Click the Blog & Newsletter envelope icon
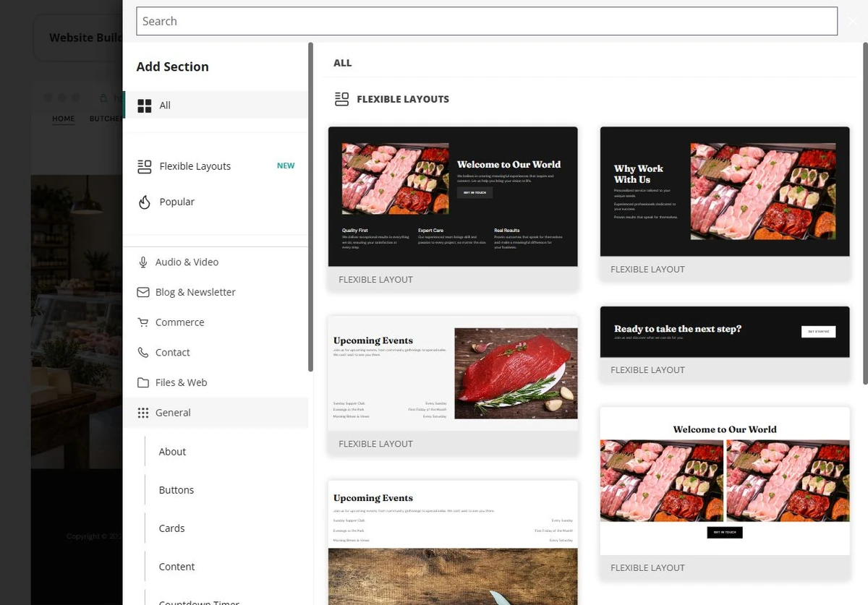This screenshot has width=868, height=605. [143, 292]
